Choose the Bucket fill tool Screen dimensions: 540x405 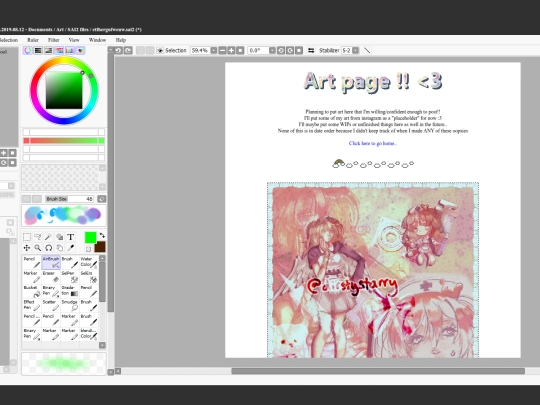click(32, 291)
